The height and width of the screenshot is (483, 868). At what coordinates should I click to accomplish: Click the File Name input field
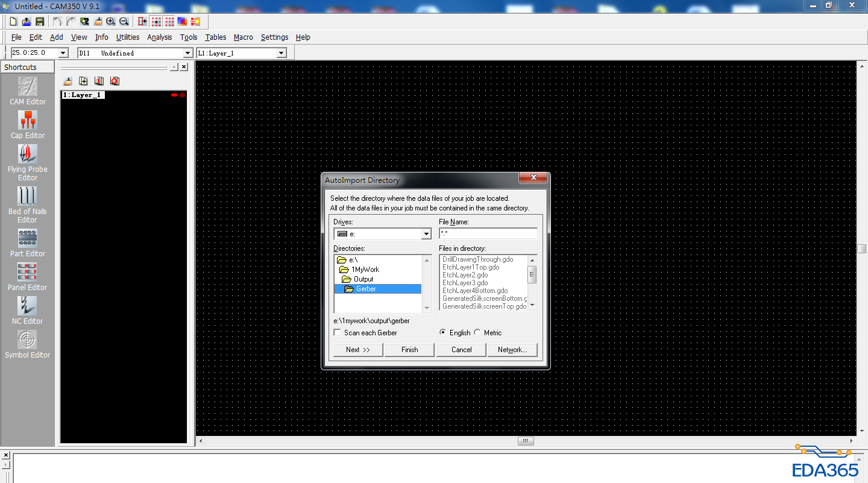click(488, 233)
